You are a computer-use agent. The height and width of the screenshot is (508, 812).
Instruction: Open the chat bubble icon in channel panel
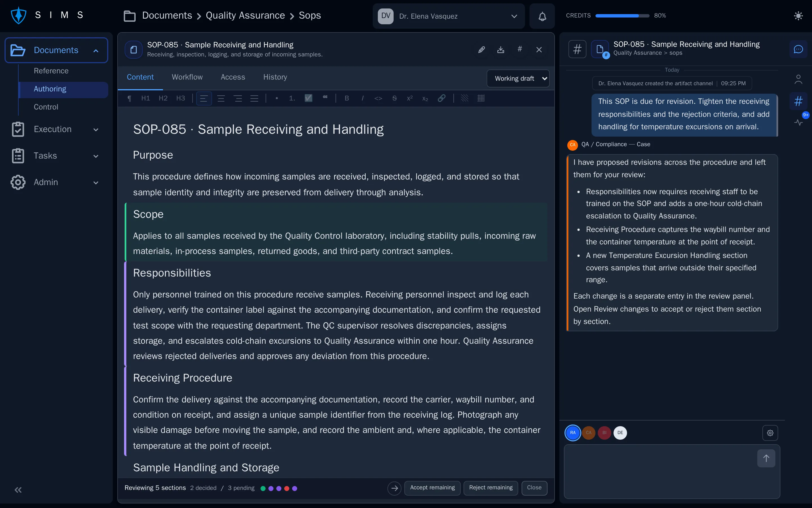click(x=798, y=49)
